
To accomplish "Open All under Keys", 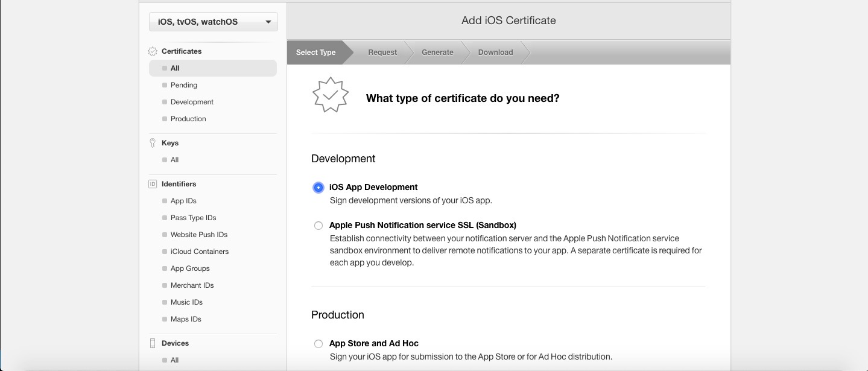I will (174, 160).
